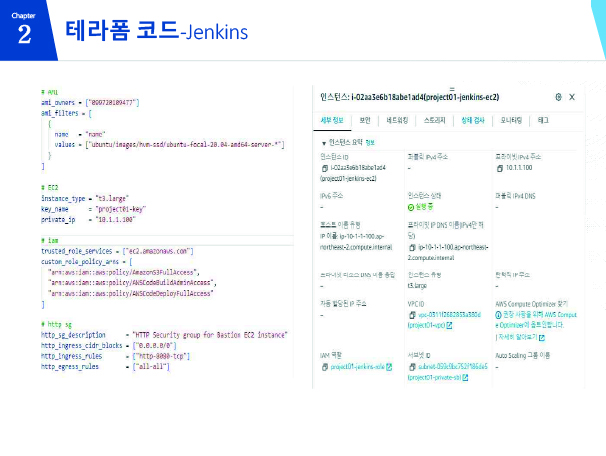Copy the VPC ID value
Screen dimensions: 606x456
(x=412, y=315)
